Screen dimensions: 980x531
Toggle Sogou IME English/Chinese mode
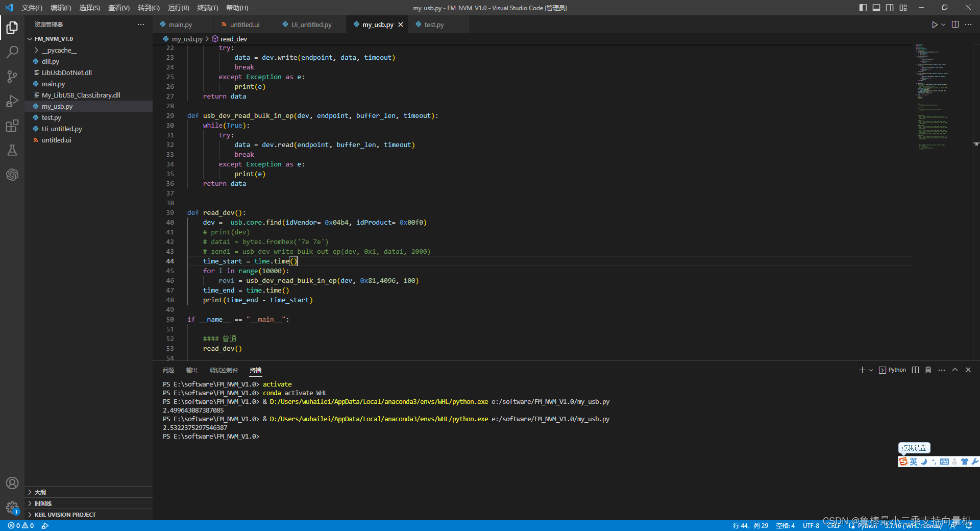(x=914, y=462)
